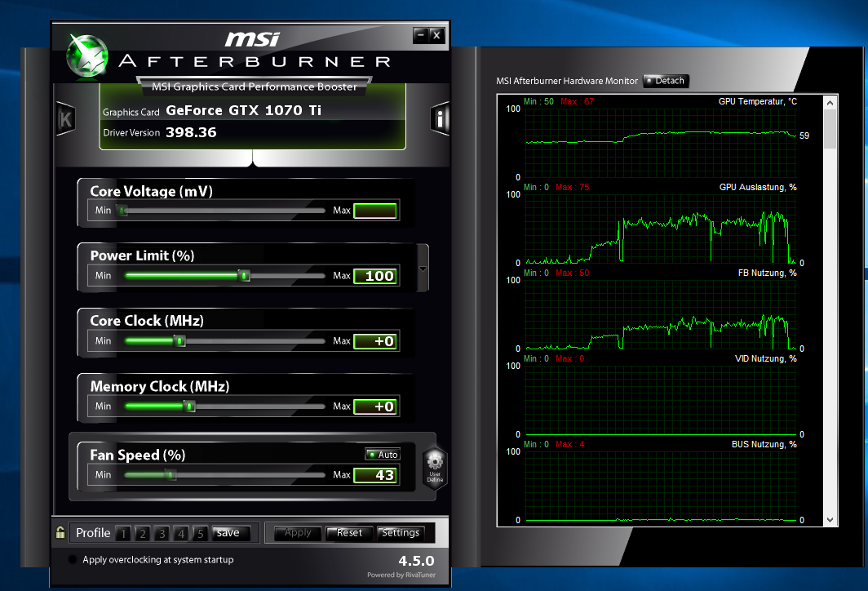
Task: Click the Power Limit slider handle
Action: pyautogui.click(x=244, y=275)
